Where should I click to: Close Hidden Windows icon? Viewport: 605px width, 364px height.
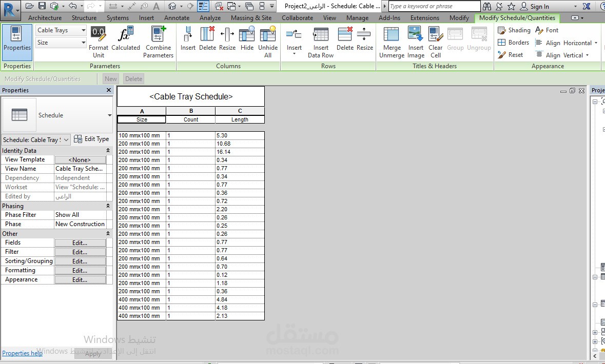click(219, 6)
